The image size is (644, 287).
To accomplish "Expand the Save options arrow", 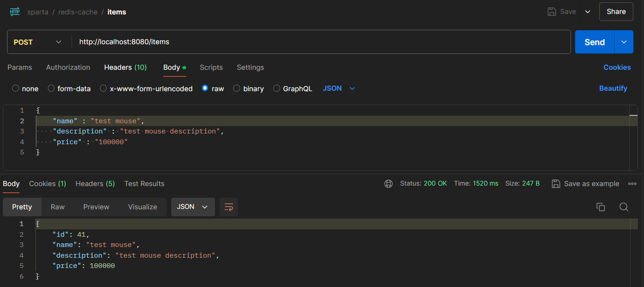I will (x=588, y=12).
